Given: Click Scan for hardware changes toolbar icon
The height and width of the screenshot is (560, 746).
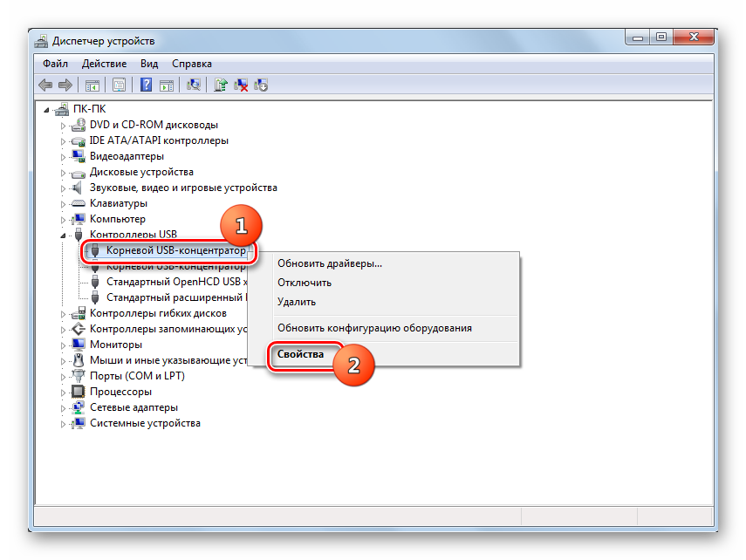Looking at the screenshot, I should point(195,85).
